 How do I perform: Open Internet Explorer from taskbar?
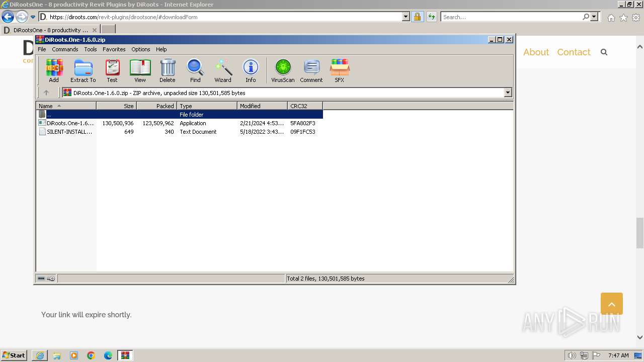tap(40, 355)
